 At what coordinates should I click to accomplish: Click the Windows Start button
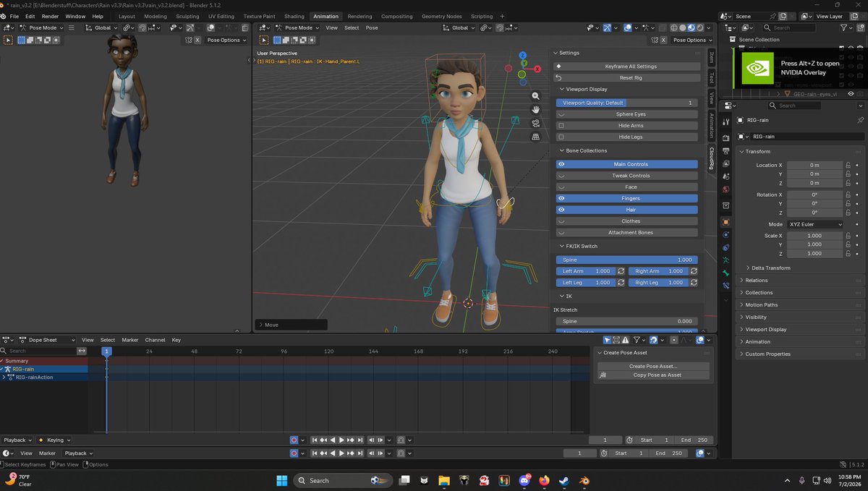tap(281, 480)
